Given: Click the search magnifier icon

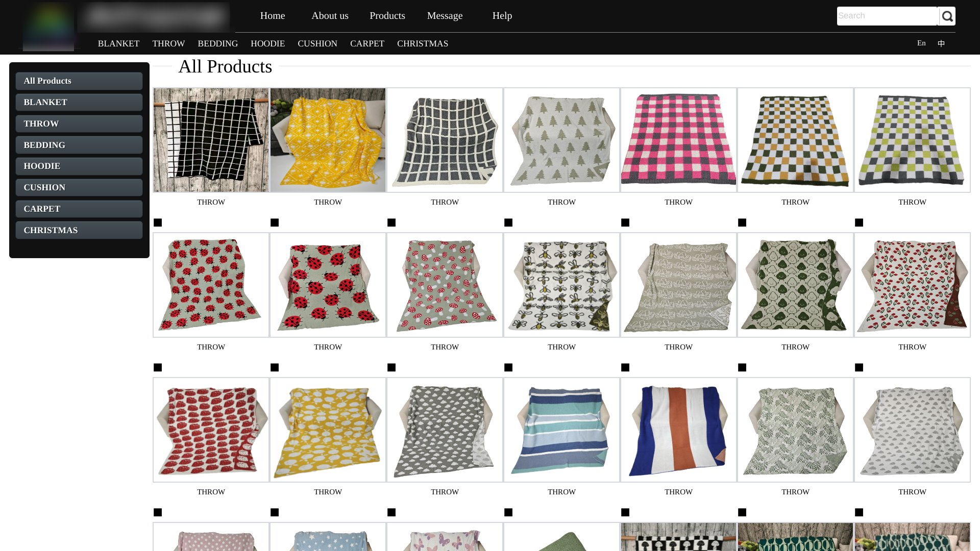Looking at the screenshot, I should tap(947, 16).
